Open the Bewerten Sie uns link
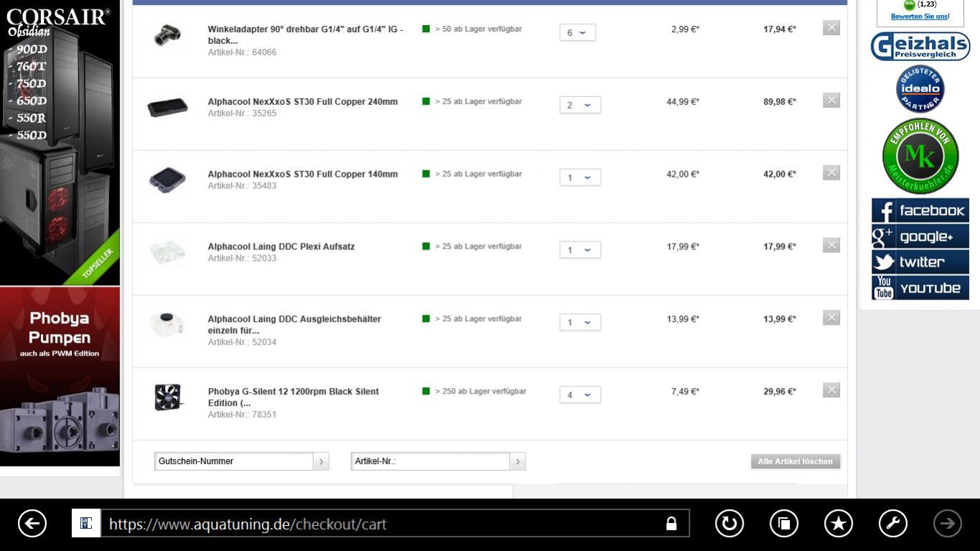 [920, 17]
